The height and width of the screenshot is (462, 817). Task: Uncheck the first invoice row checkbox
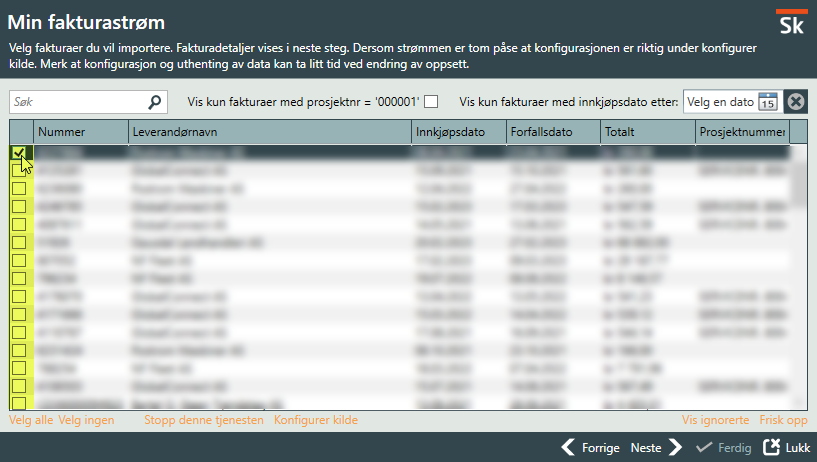pos(19,153)
